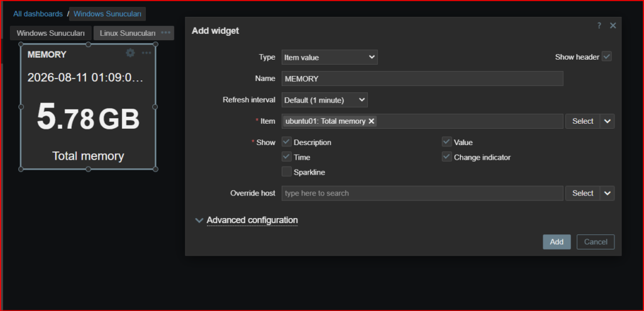Click the Add widget dialog title
This screenshot has height=311, width=644.
(215, 31)
